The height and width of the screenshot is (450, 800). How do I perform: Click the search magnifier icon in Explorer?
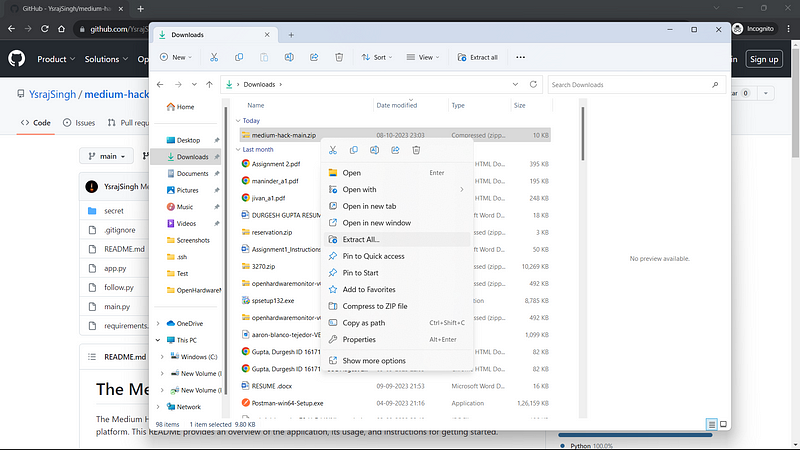[x=715, y=85]
